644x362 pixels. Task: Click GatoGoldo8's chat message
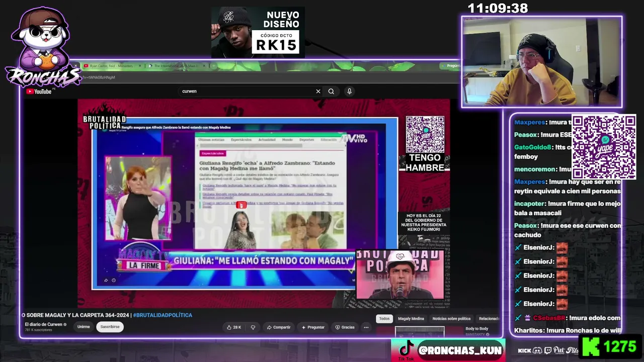543,152
